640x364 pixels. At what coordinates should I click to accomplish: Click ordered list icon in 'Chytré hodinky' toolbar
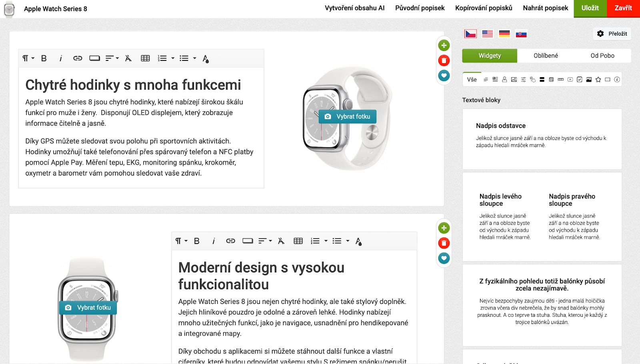162,58
